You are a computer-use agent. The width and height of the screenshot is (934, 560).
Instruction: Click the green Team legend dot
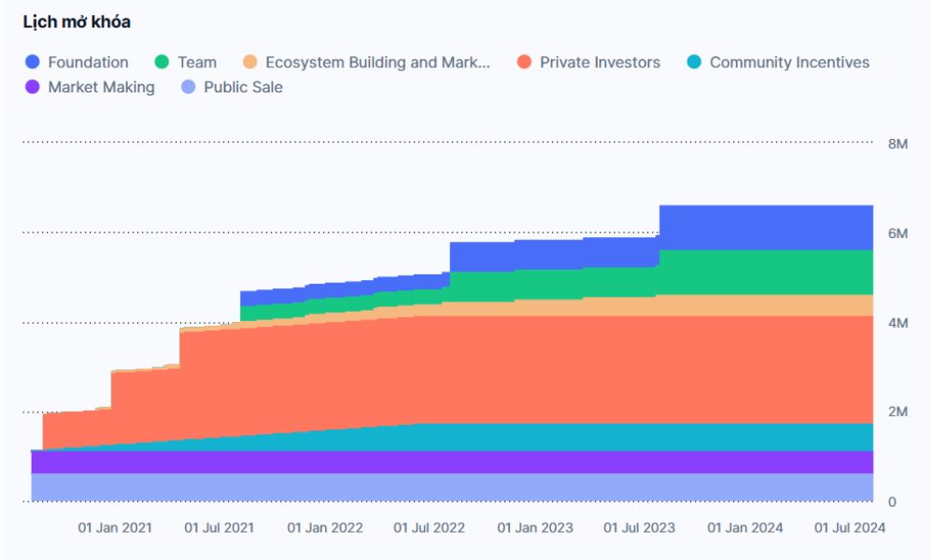tap(163, 63)
